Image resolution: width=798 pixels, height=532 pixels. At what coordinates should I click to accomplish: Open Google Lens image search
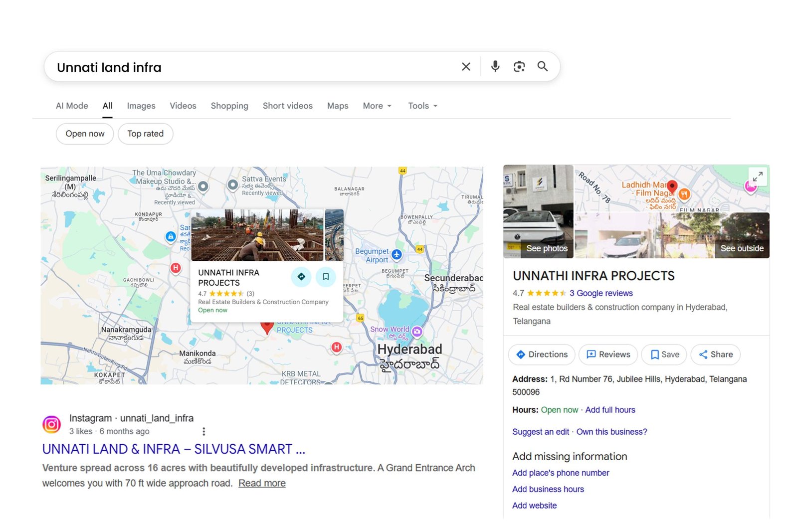pos(519,66)
